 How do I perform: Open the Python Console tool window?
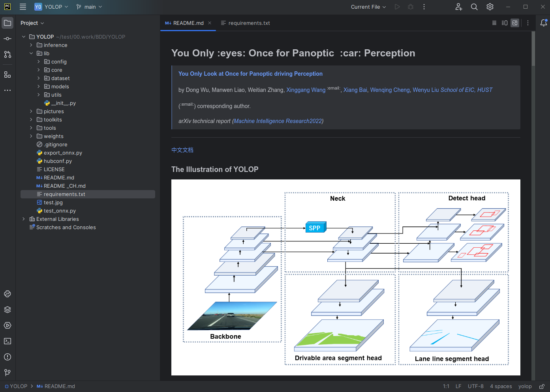click(x=8, y=294)
